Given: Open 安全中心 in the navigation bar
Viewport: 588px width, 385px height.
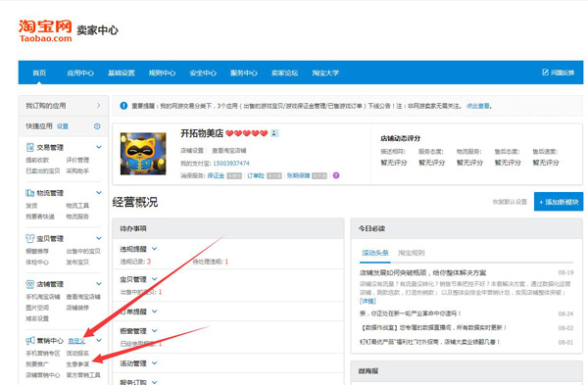Looking at the screenshot, I should click(203, 72).
